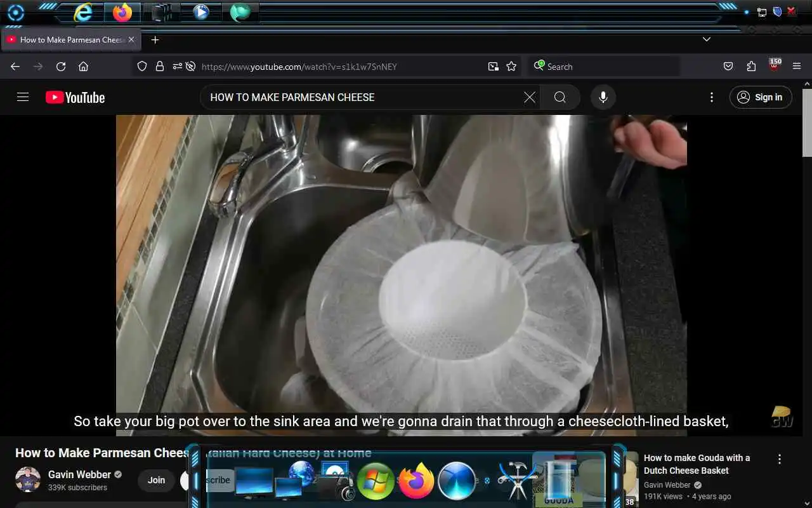
Task: Open YouTube settings three-dot menu
Action: [x=712, y=97]
